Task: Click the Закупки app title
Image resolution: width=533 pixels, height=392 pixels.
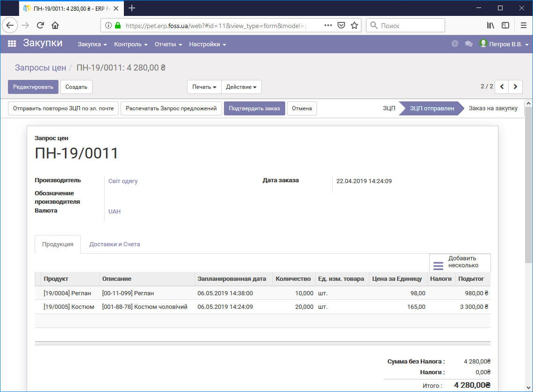Action: click(x=43, y=43)
